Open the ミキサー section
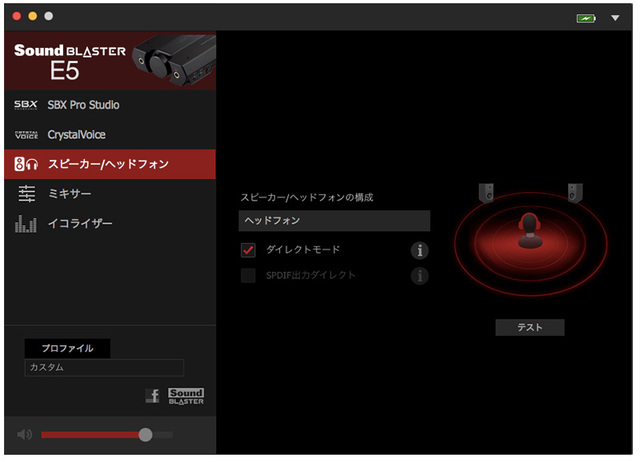Image resolution: width=640 pixels, height=462 pixels. tap(110, 193)
